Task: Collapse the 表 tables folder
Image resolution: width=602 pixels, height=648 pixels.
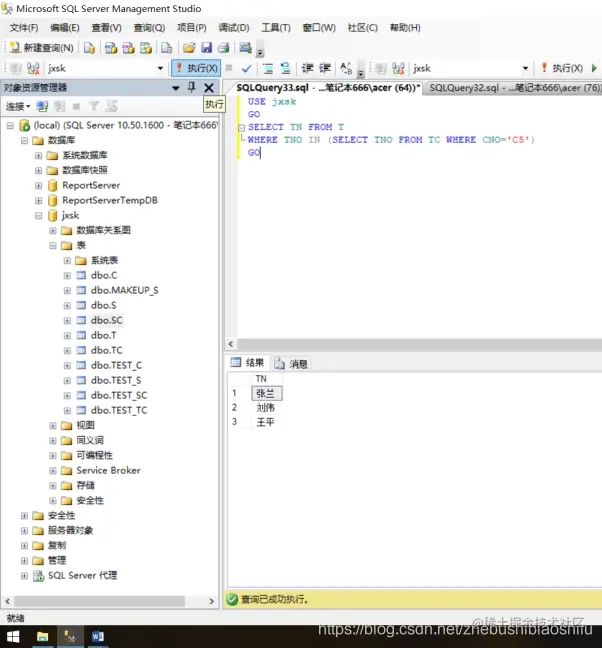Action: point(53,245)
